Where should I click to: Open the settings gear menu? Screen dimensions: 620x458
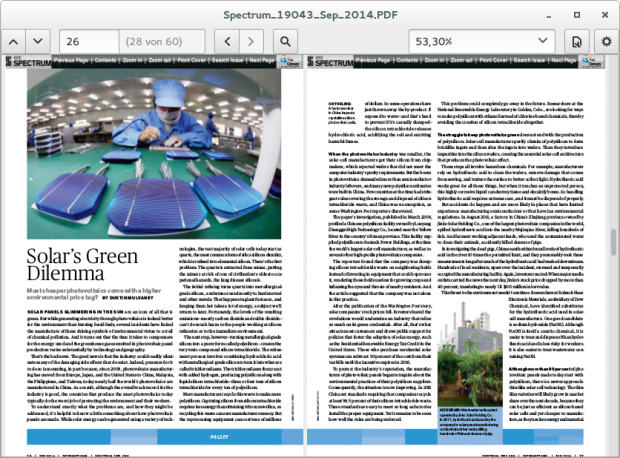point(604,41)
